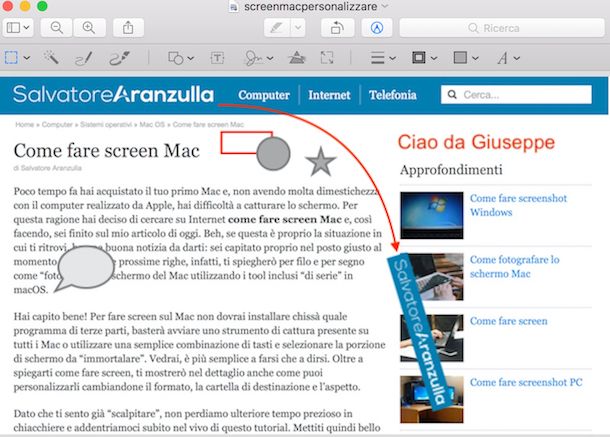Select the Draw brush tool
Image resolution: width=610 pixels, height=437 pixels.
point(119,58)
